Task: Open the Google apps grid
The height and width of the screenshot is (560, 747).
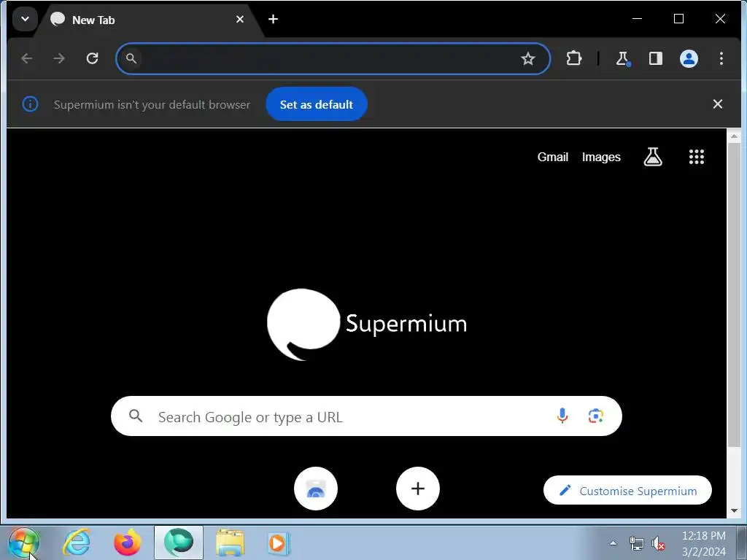Action: 697,157
